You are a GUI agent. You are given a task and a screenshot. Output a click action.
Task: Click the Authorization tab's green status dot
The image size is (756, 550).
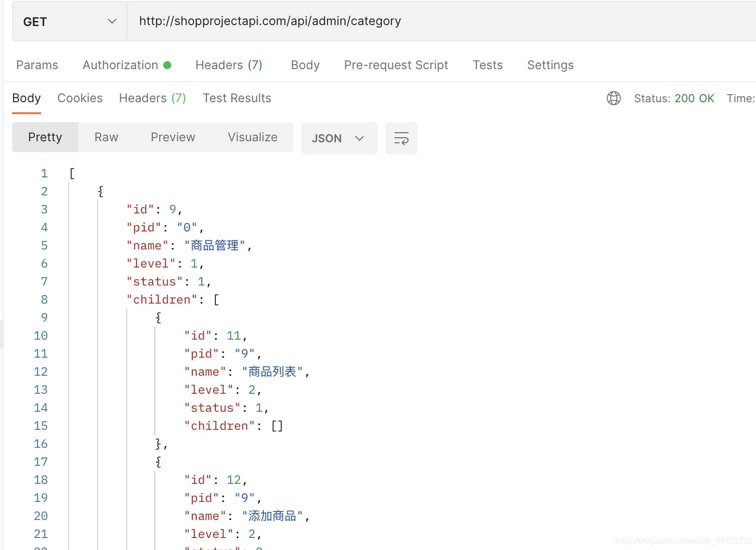(x=167, y=65)
